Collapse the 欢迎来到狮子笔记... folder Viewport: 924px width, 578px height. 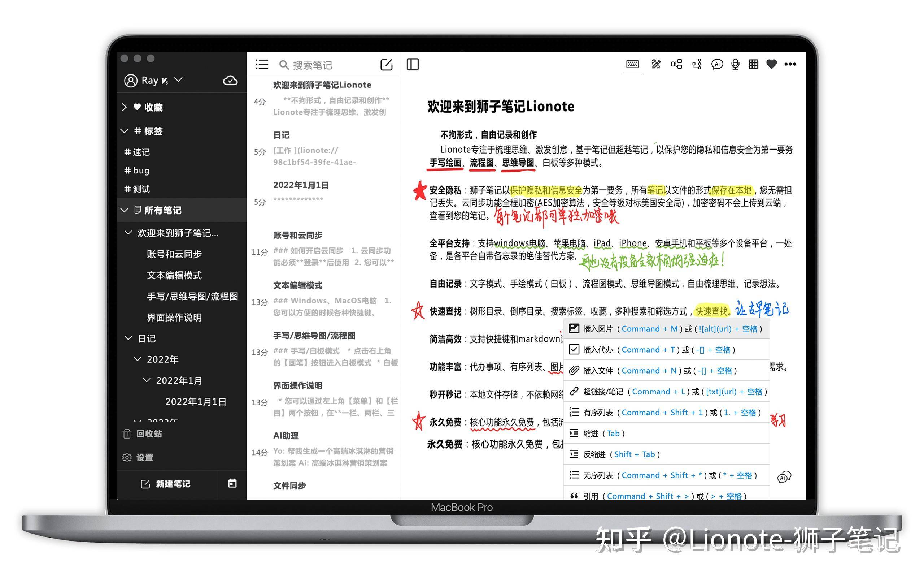[x=128, y=232]
